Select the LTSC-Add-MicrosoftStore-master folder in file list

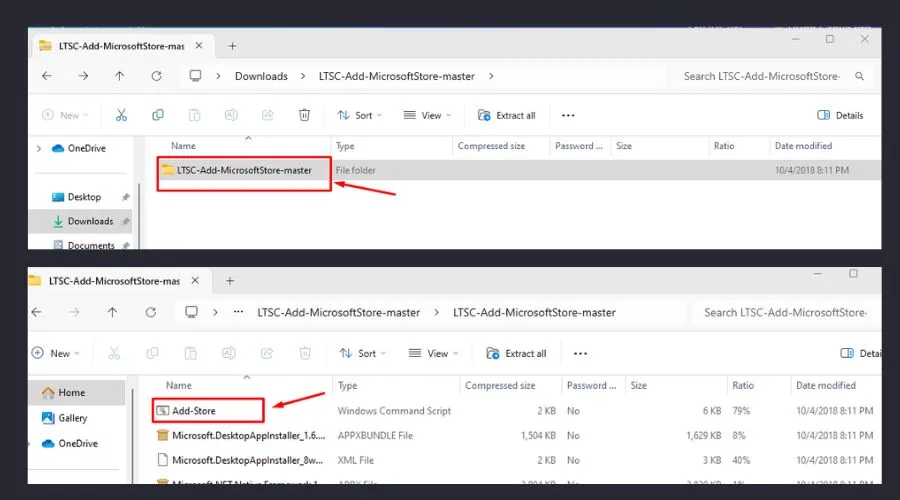(243, 170)
